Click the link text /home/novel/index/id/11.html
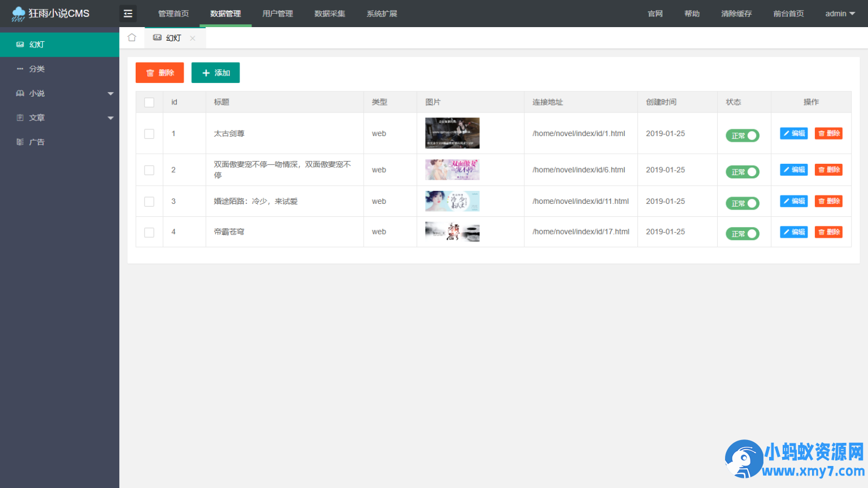 [580, 202]
